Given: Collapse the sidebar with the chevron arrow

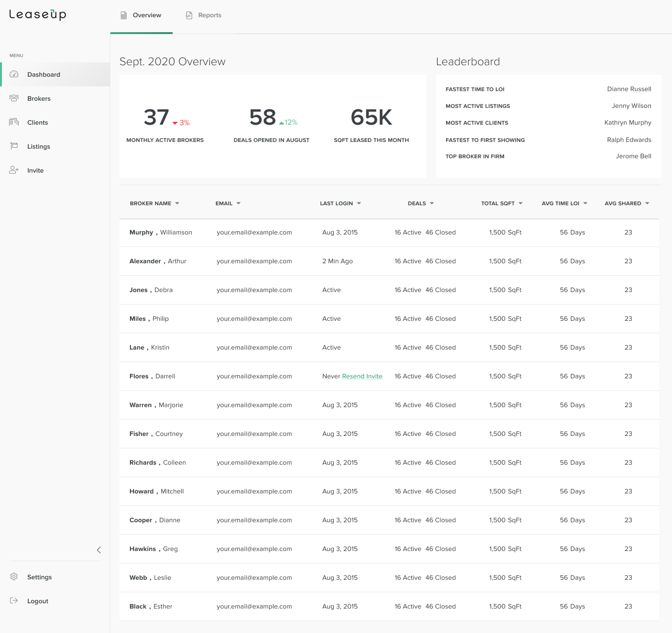Looking at the screenshot, I should pos(99,550).
